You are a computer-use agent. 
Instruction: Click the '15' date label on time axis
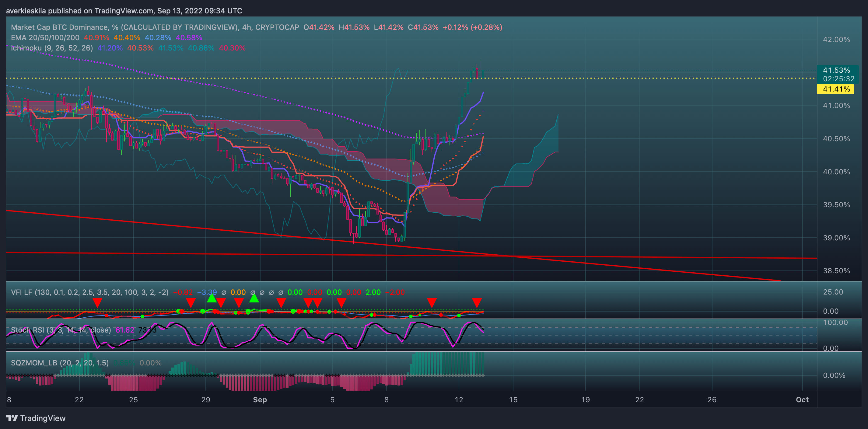click(513, 400)
